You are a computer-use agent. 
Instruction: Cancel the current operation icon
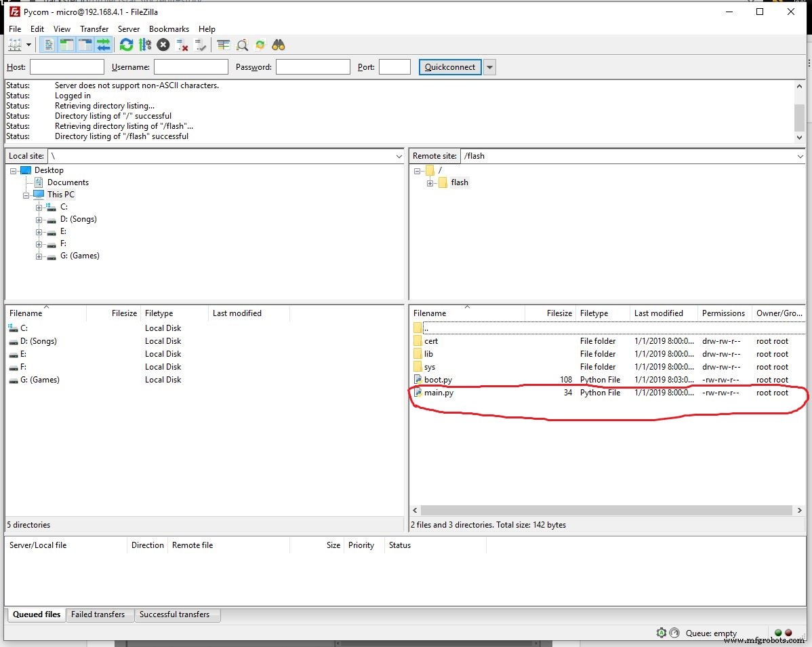[x=163, y=45]
